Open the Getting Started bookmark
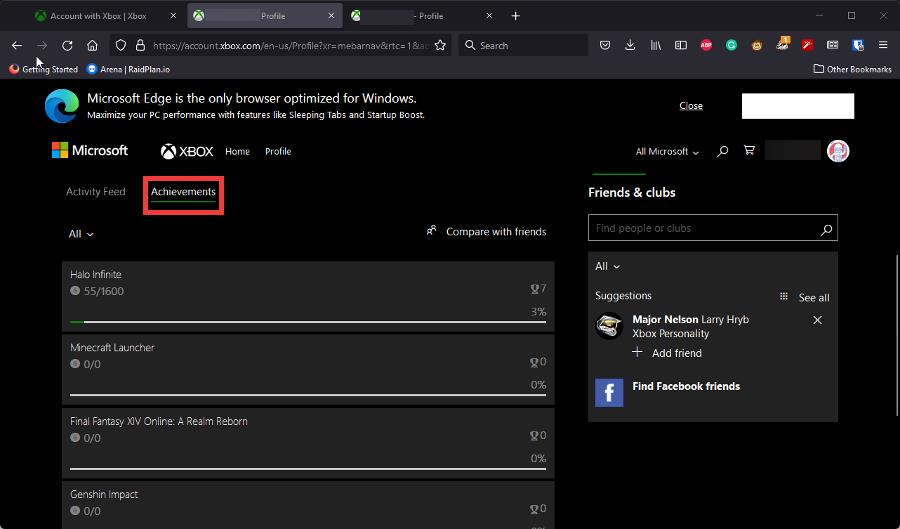 click(x=44, y=69)
